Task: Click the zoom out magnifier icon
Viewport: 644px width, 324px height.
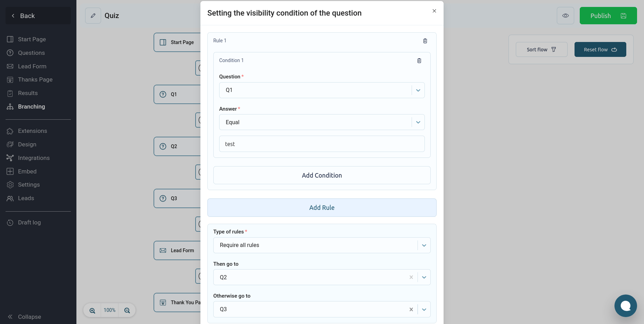Action: coord(127,310)
